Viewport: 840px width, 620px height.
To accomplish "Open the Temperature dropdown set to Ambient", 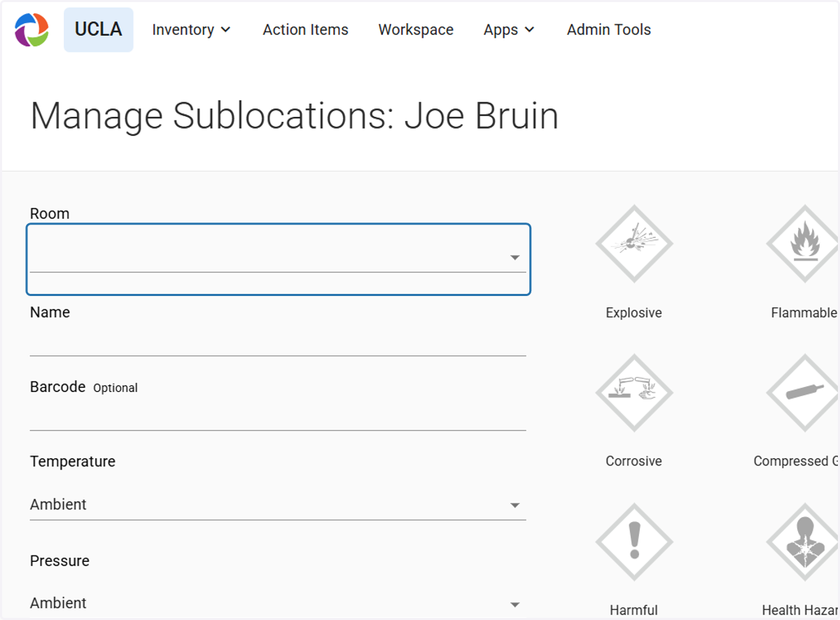I will click(x=278, y=505).
